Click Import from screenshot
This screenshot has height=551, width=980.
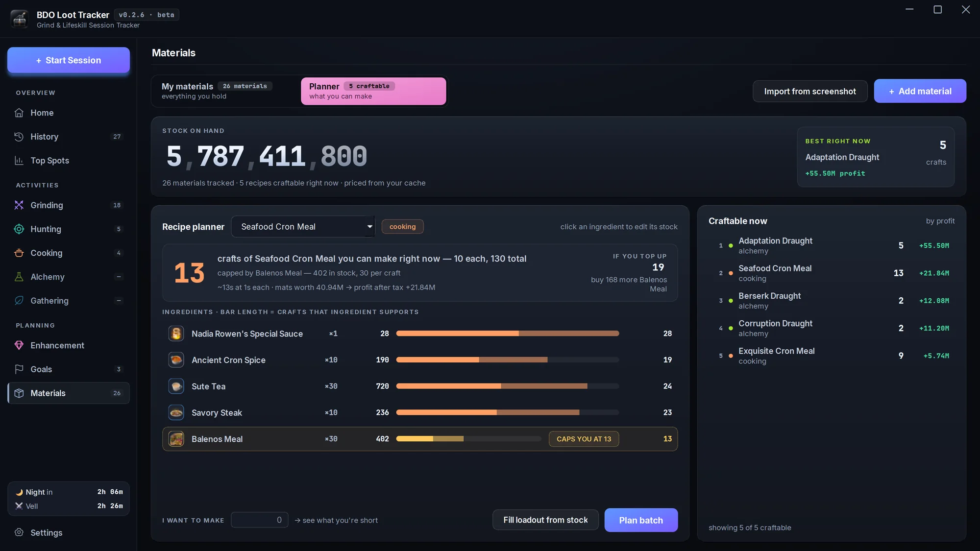810,92
